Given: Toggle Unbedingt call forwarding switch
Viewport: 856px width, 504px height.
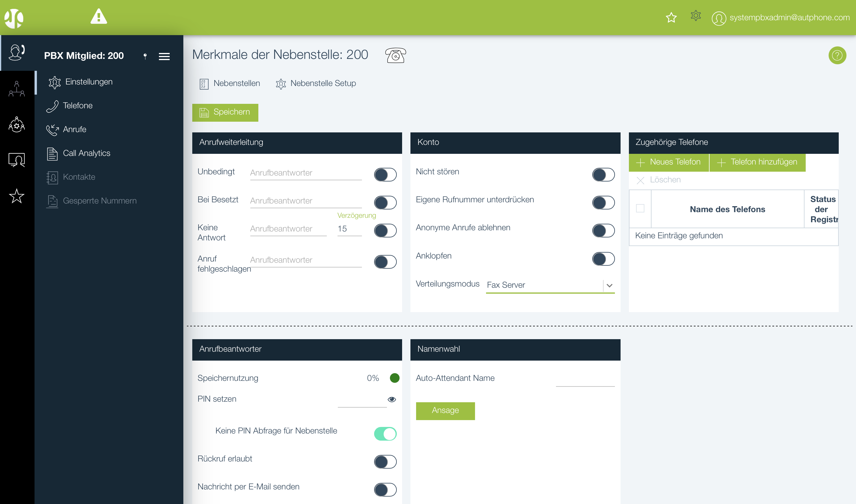Looking at the screenshot, I should point(385,175).
